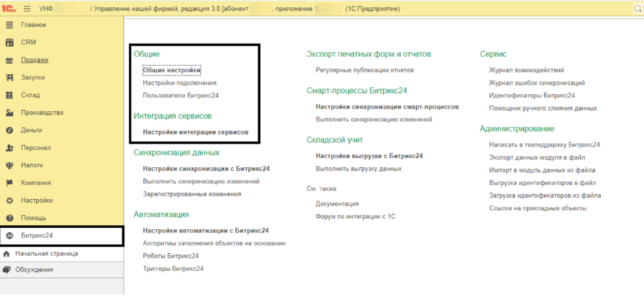Viewport: 644px width, 306px height.
Task: Open Настройки подключения
Action: (180, 83)
